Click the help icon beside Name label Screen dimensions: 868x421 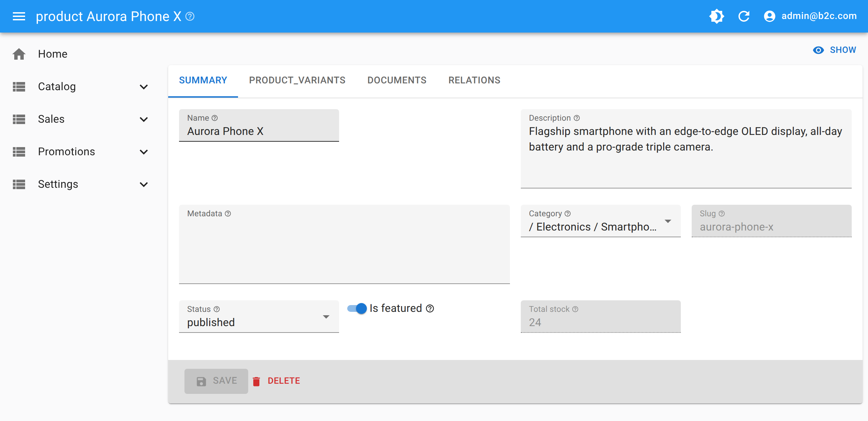215,118
